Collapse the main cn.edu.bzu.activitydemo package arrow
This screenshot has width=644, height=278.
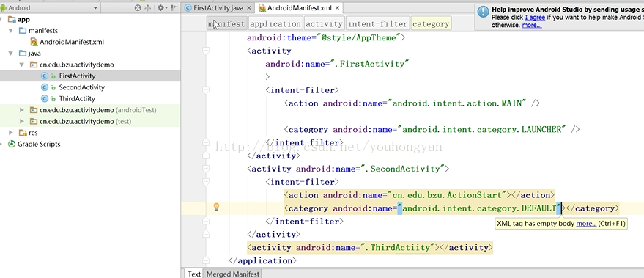point(22,65)
